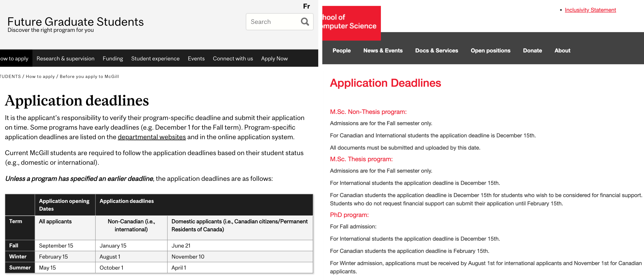The image size is (644, 280).
Task: Click the M.Sc. Thesis program heading
Action: (x=361, y=159)
